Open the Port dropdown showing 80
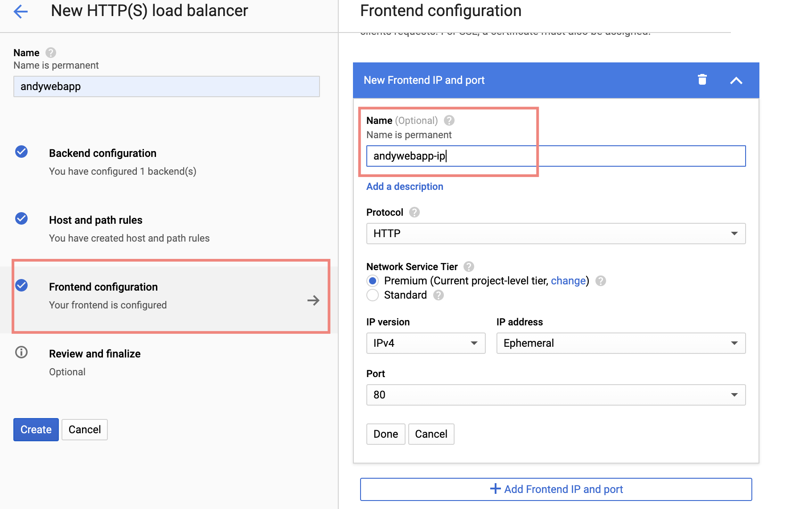Screen dimensions: 812x509 coord(555,395)
